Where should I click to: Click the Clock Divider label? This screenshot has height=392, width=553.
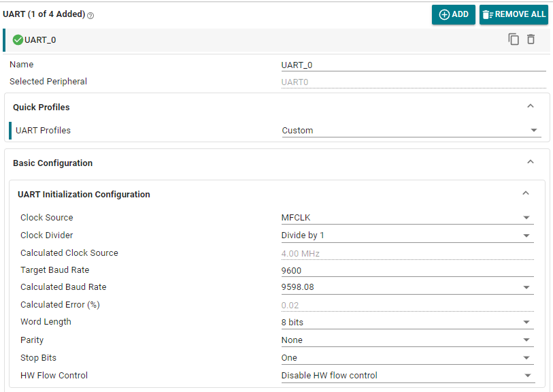coord(46,235)
